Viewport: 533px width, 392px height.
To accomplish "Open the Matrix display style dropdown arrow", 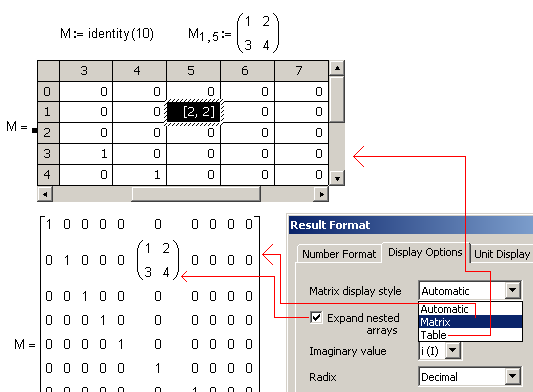I will 513,290.
